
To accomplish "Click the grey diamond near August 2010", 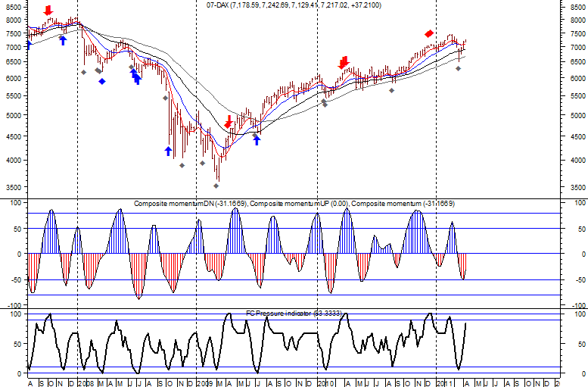I will tap(391, 90).
